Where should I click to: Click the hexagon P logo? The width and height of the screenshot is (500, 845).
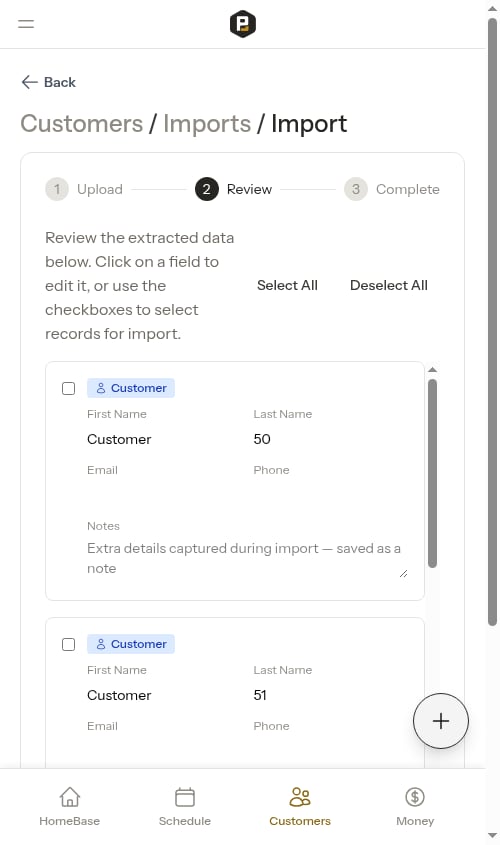(x=243, y=24)
